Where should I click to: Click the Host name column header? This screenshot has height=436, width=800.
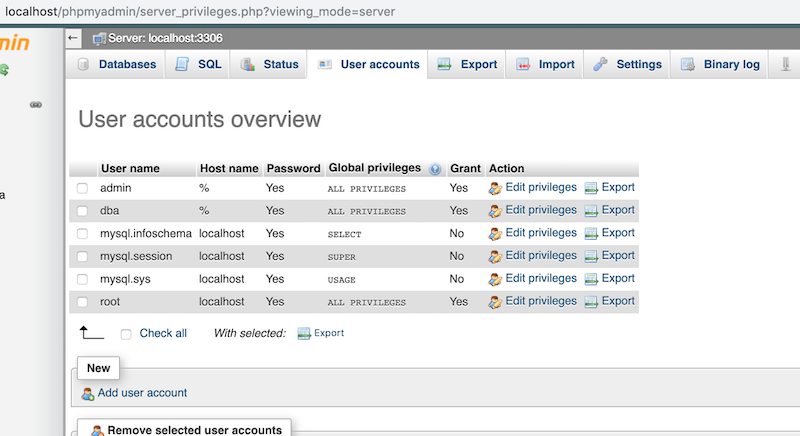pyautogui.click(x=229, y=168)
